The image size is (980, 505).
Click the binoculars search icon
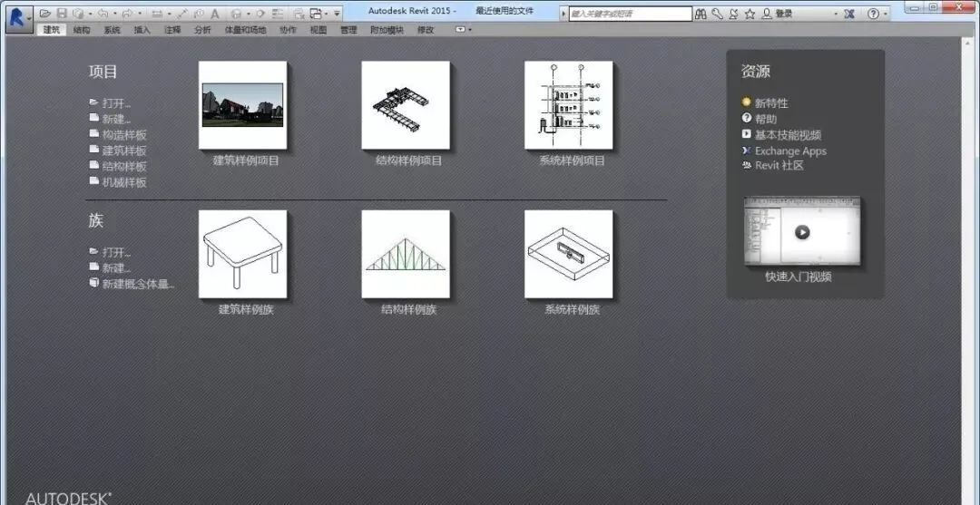701,14
